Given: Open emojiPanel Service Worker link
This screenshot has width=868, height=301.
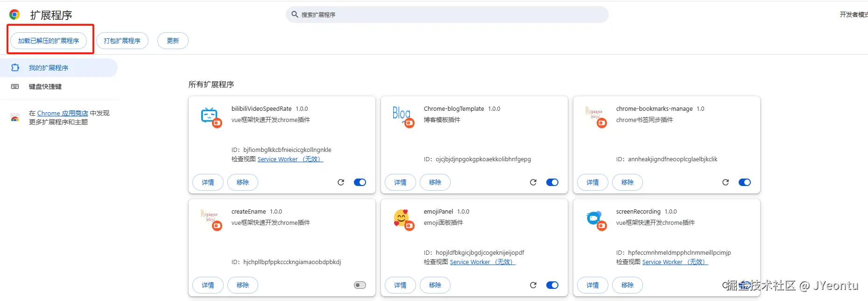Looking at the screenshot, I should (x=483, y=262).
